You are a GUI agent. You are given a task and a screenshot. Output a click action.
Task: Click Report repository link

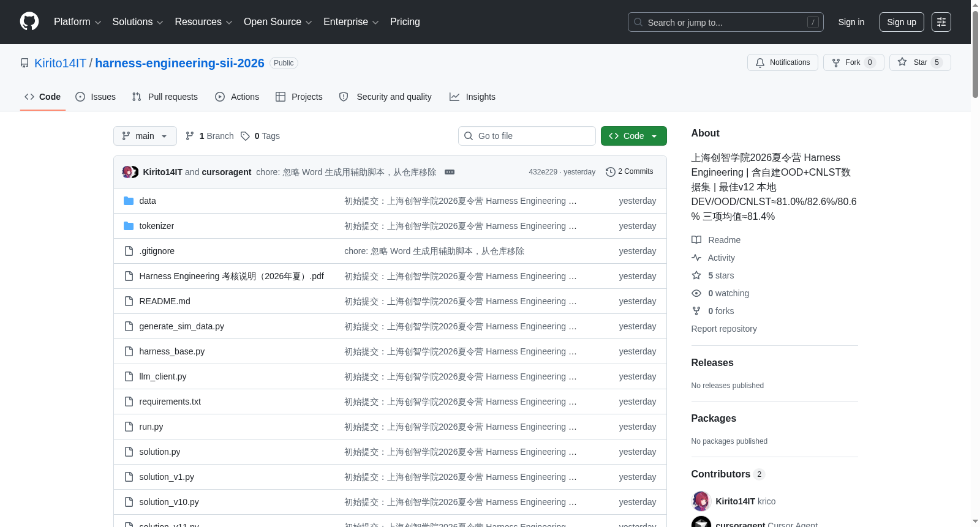[724, 329]
